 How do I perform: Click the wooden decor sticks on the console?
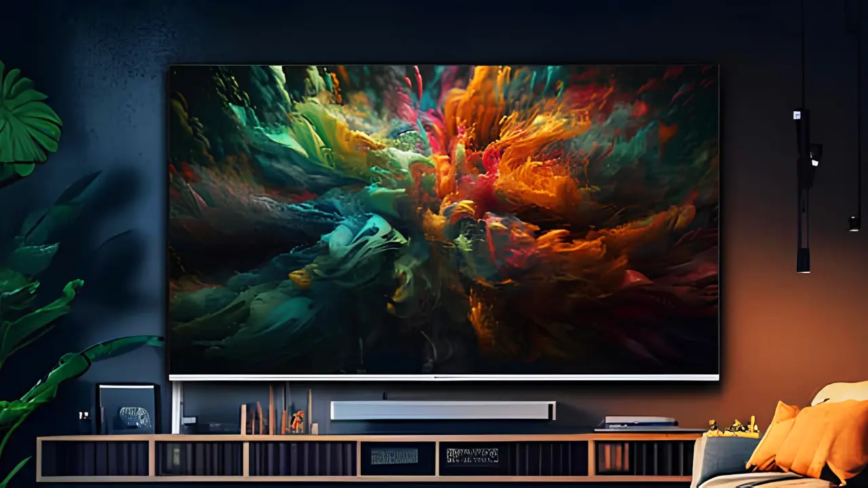pyautogui.click(x=271, y=410)
